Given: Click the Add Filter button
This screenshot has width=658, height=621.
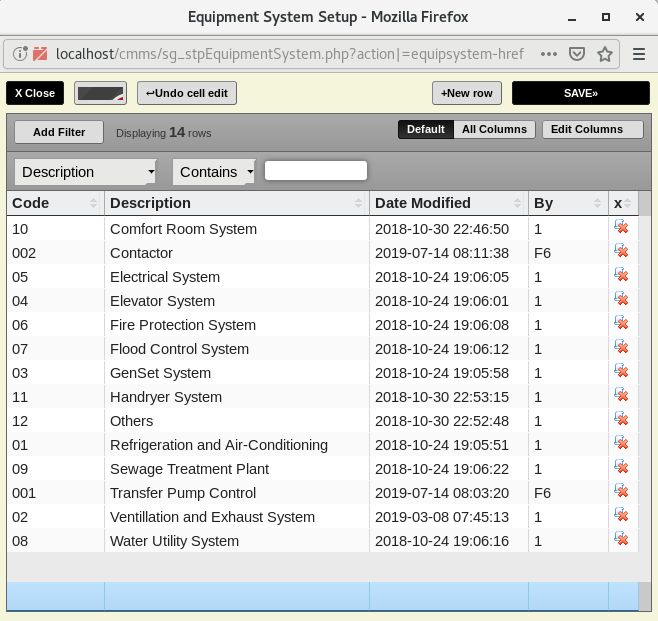Looking at the screenshot, I should (59, 132).
